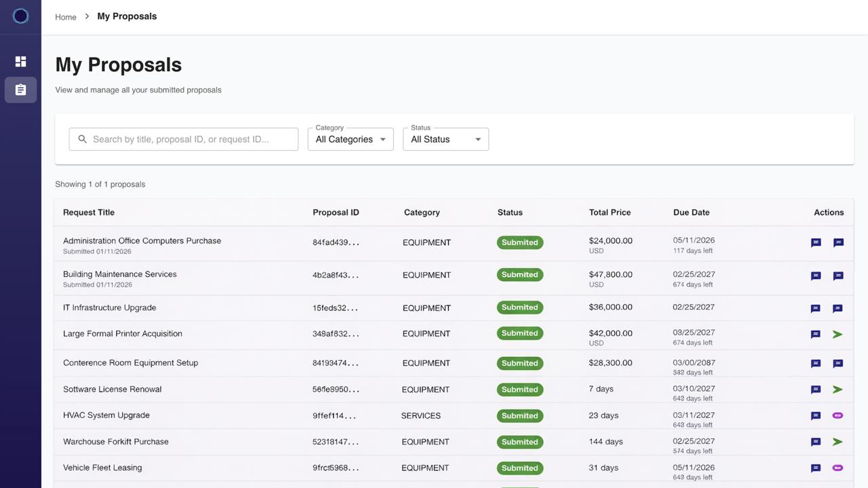
Task: Open message icon for HVAC System Upgrade
Action: [816, 416]
